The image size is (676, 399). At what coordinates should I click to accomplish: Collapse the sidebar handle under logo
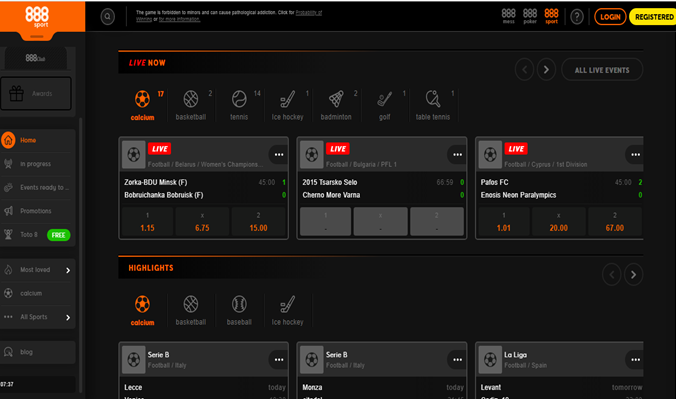tap(37, 37)
